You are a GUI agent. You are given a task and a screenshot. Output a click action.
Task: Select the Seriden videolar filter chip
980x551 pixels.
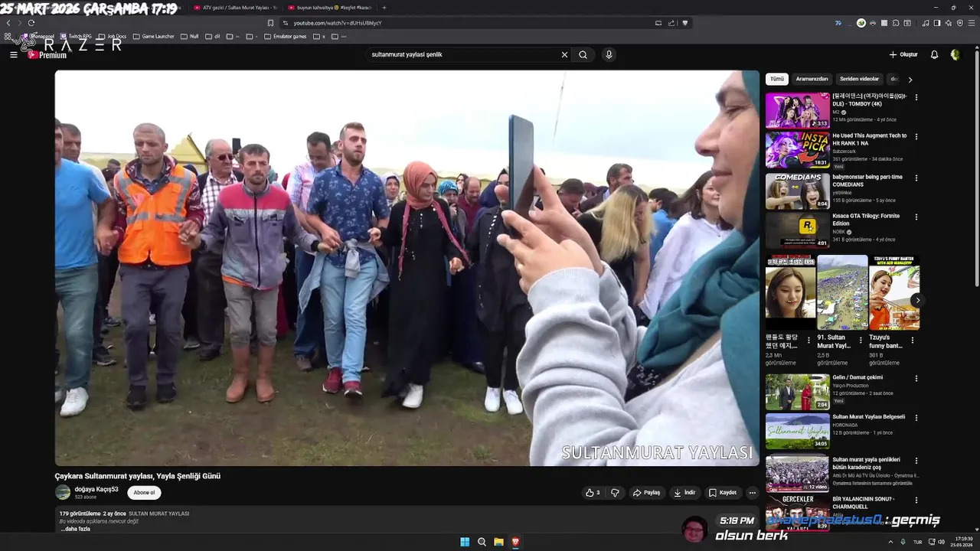click(859, 79)
